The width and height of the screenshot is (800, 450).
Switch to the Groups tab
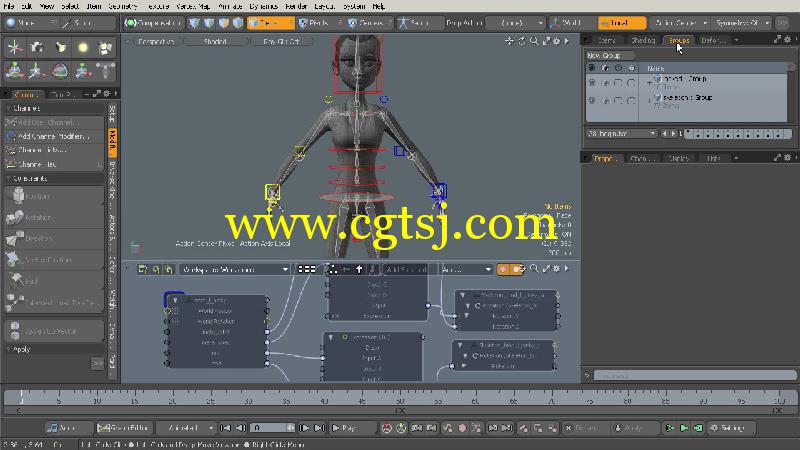coord(679,40)
